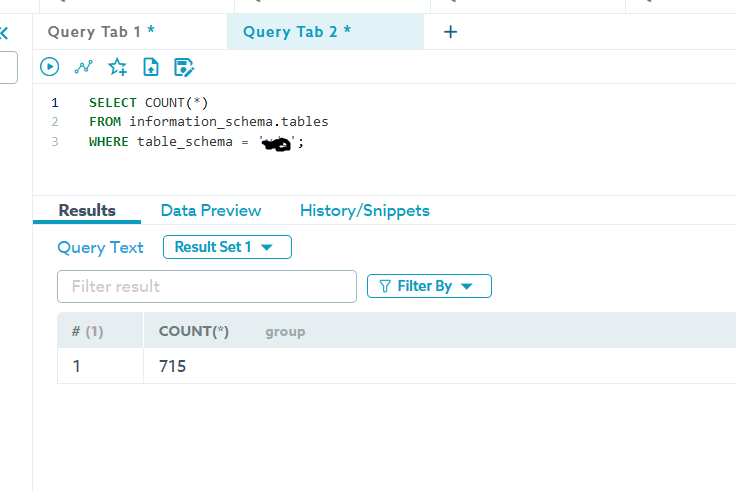The image size is (736, 491).
Task: Open the Result Set 1 dropdown
Action: pos(227,247)
